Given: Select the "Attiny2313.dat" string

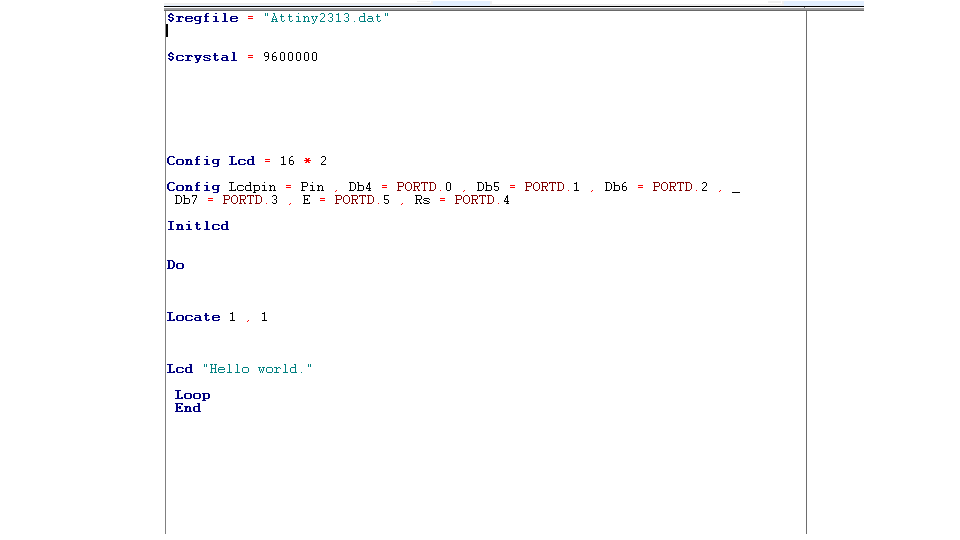Looking at the screenshot, I should pyautogui.click(x=326, y=18).
